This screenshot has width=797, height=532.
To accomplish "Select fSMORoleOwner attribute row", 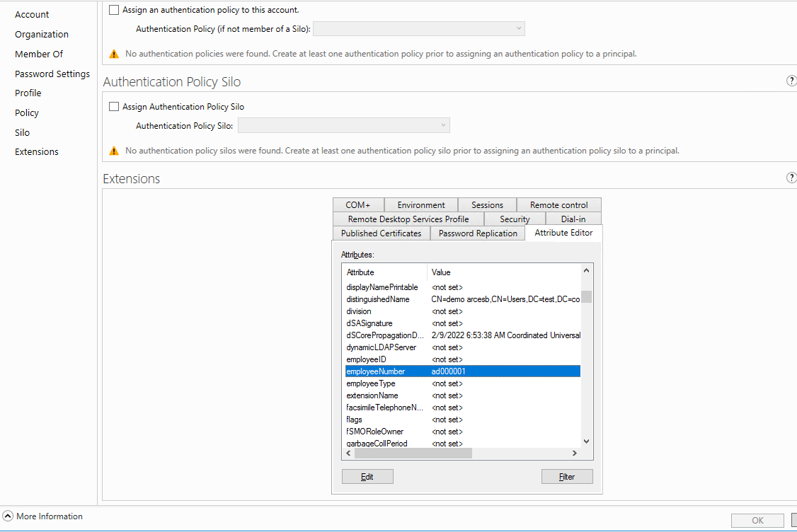I will click(462, 432).
